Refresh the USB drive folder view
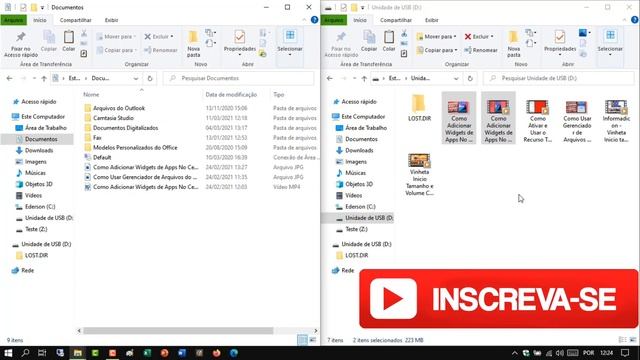Image resolution: width=640 pixels, height=360 pixels. [x=470, y=78]
